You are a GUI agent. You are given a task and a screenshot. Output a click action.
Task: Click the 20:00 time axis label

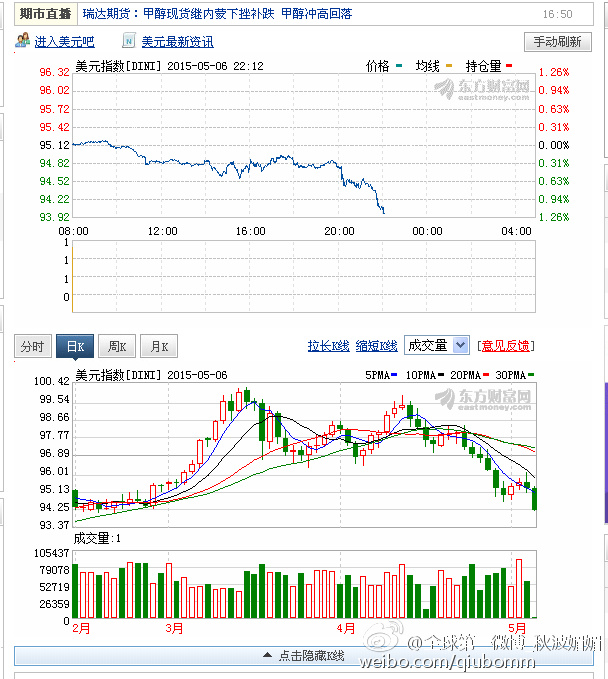point(339,231)
